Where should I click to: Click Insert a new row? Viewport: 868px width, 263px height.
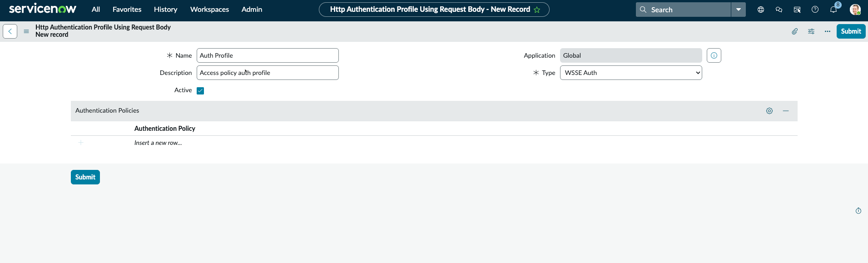click(158, 143)
